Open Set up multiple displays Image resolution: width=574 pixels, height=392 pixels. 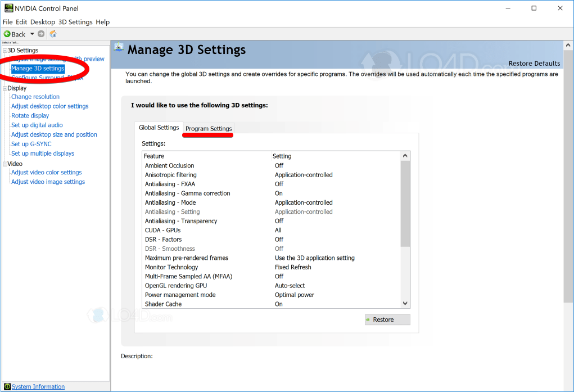[x=43, y=154]
